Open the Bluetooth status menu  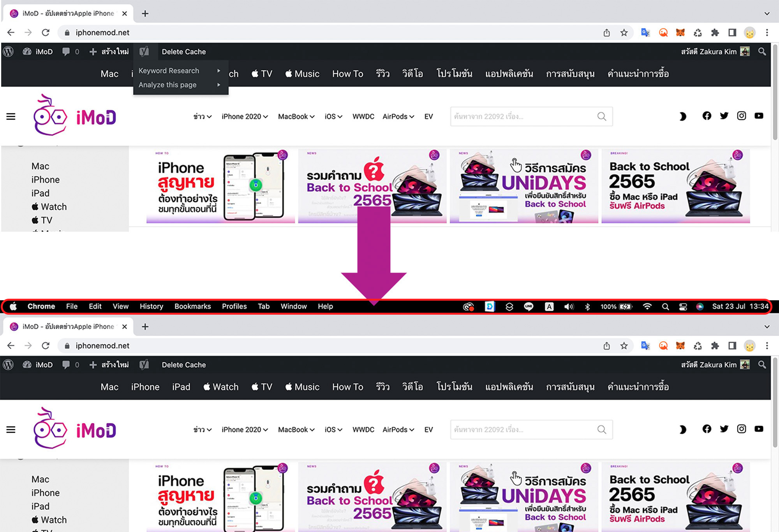pyautogui.click(x=587, y=307)
